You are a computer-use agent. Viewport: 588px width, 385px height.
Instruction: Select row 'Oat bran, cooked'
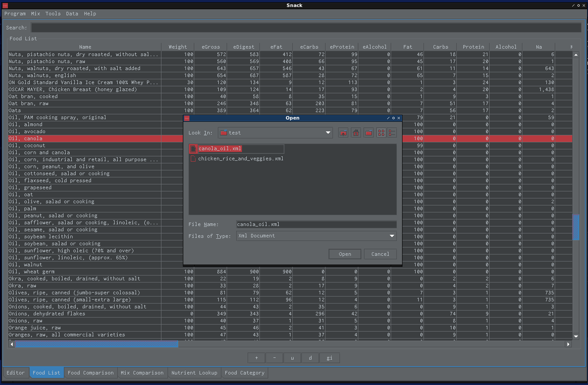[x=290, y=96]
